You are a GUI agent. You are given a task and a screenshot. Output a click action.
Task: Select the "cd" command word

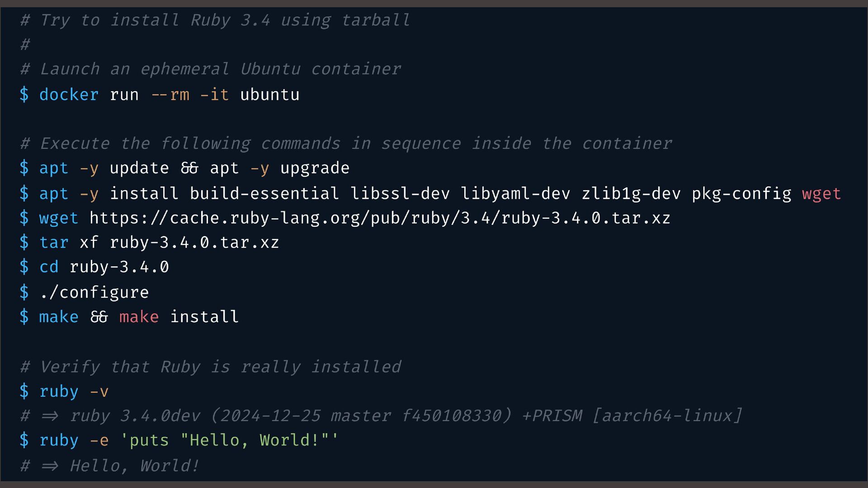pyautogui.click(x=49, y=267)
